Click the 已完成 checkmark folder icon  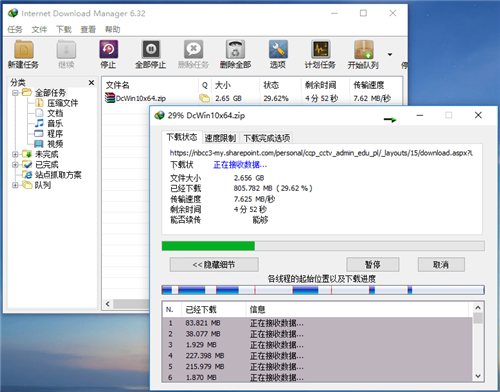(x=27, y=164)
